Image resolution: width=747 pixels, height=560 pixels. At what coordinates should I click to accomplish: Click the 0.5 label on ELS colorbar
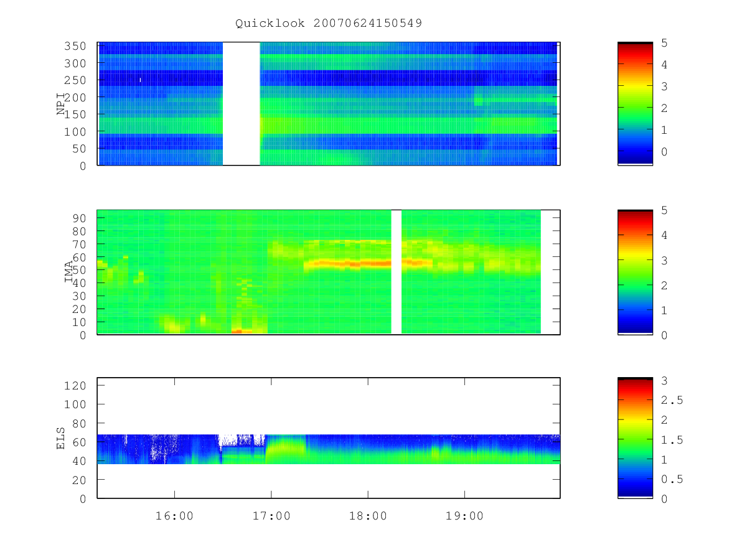pyautogui.click(x=672, y=479)
